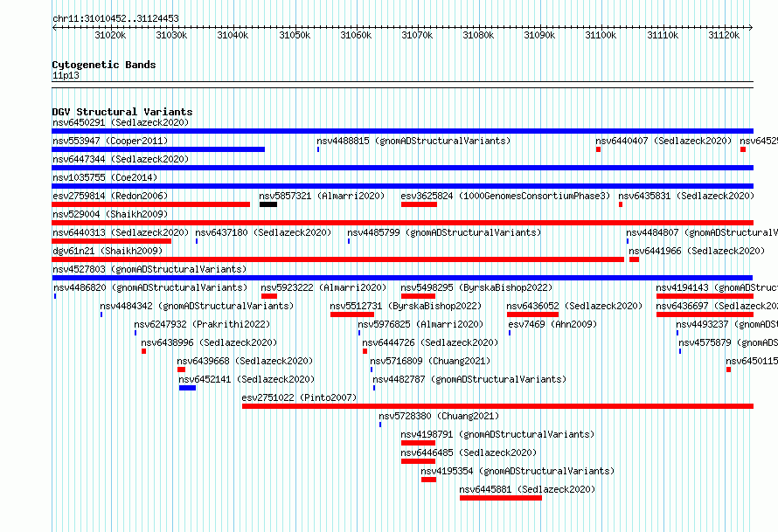Click the DGV Structural Variants track title

(122, 112)
